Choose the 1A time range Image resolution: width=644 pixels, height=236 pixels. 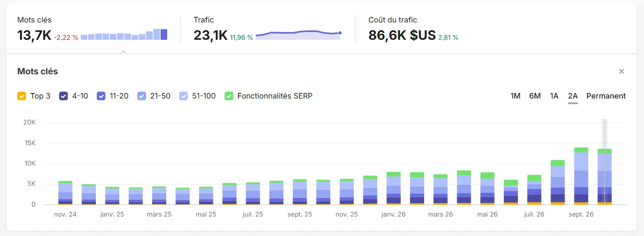coord(554,96)
